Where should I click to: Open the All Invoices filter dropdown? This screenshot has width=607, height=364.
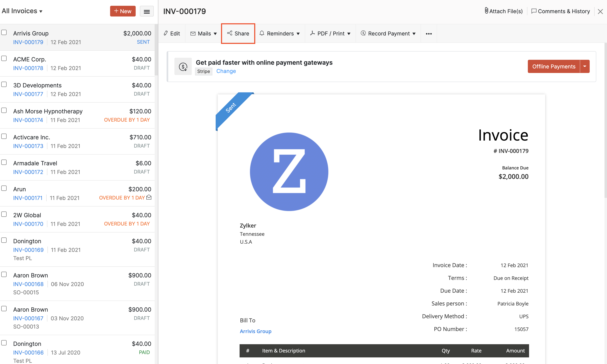tap(22, 11)
